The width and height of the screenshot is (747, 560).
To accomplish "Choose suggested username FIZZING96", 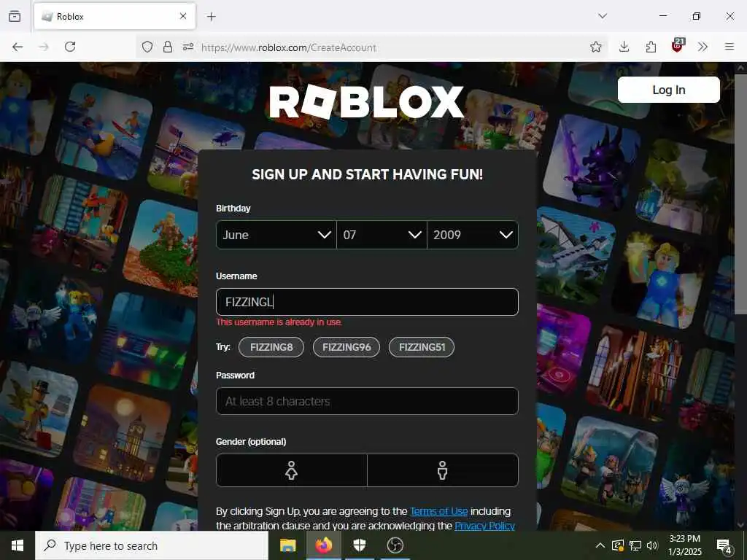I will point(347,346).
